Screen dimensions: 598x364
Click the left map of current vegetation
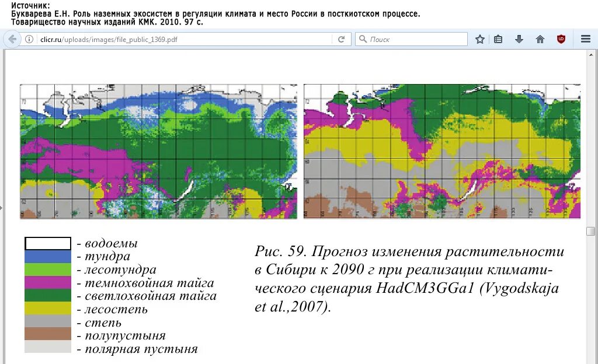(x=159, y=151)
